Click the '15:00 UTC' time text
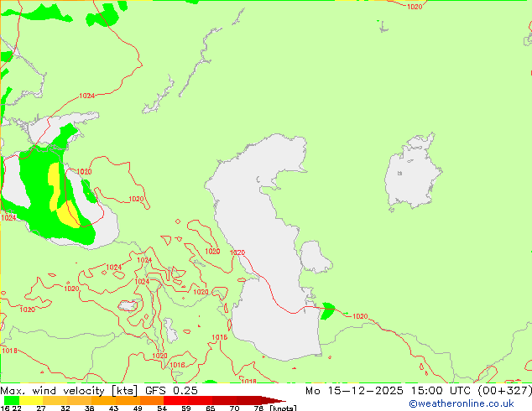 tap(441, 391)
